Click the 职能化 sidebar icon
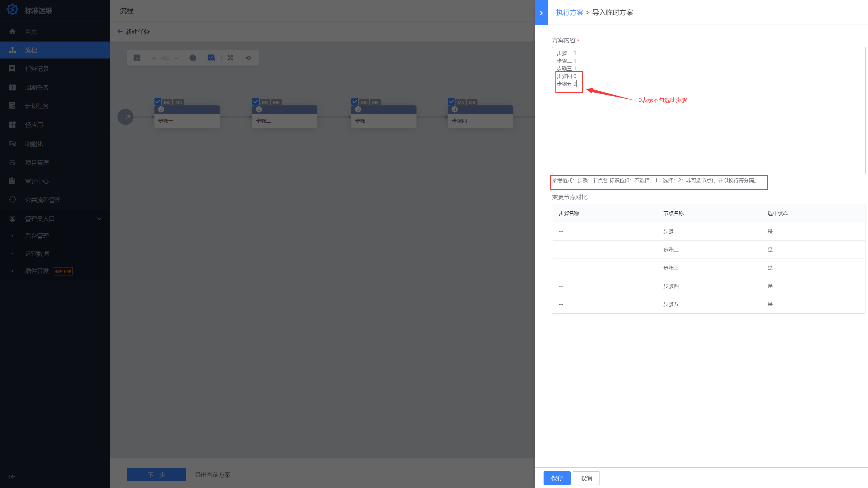 point(12,144)
